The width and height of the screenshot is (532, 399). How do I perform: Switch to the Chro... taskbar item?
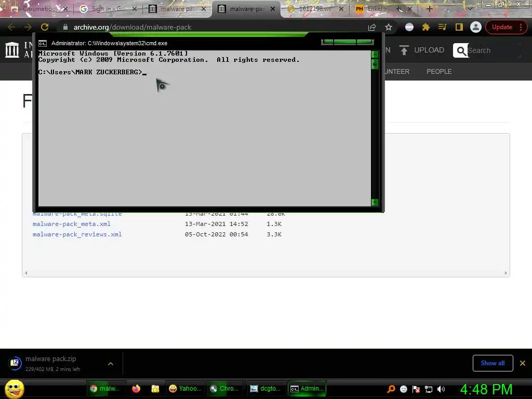click(225, 389)
